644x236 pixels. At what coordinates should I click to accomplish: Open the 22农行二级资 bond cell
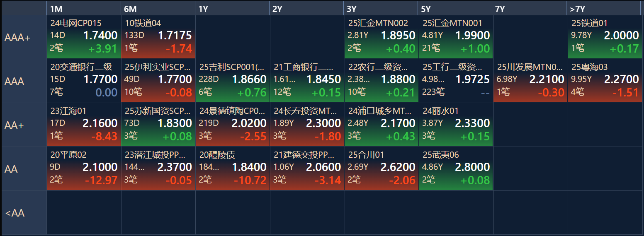382,81
